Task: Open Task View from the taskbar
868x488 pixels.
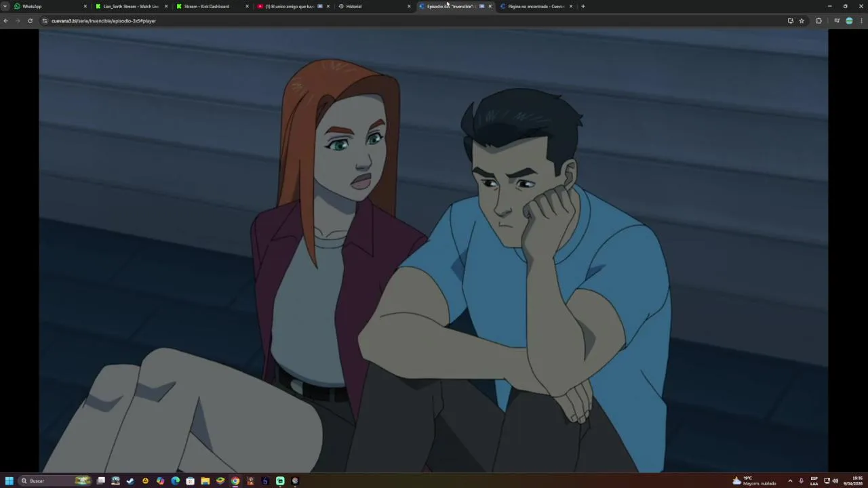Action: coord(101,481)
